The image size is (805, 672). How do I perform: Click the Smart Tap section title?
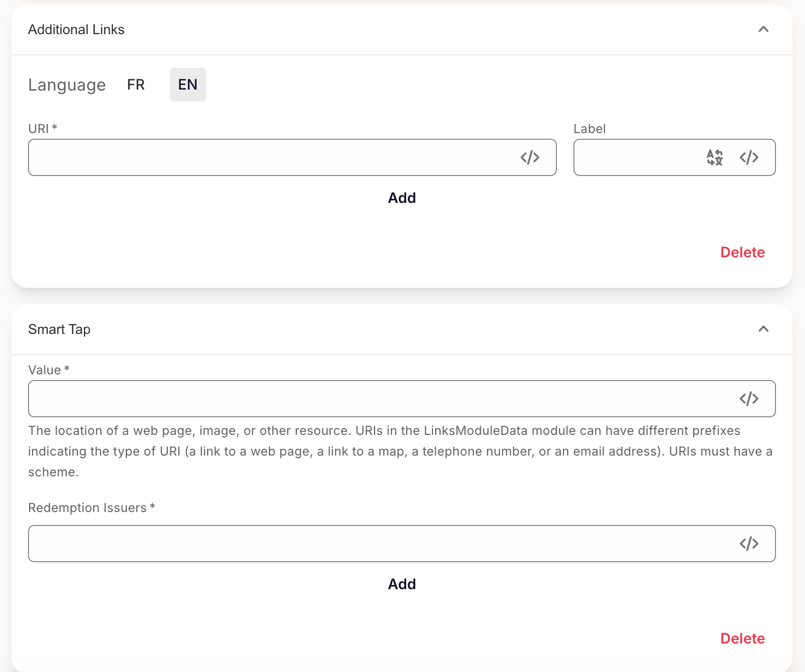point(59,329)
